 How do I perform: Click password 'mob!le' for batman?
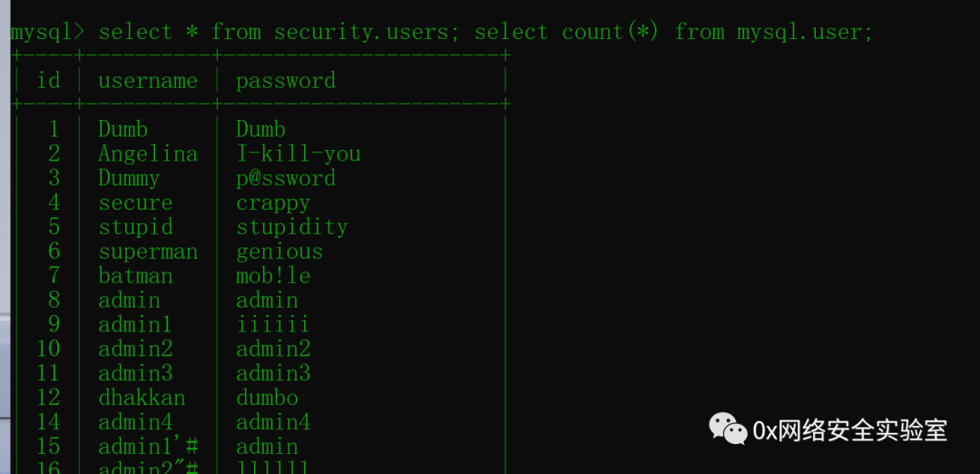click(273, 276)
